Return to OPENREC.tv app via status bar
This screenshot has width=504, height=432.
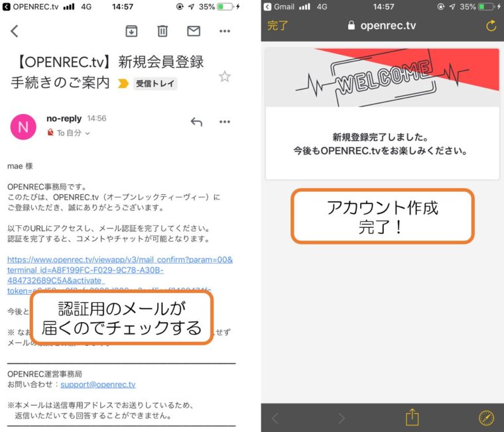[x=31, y=7]
